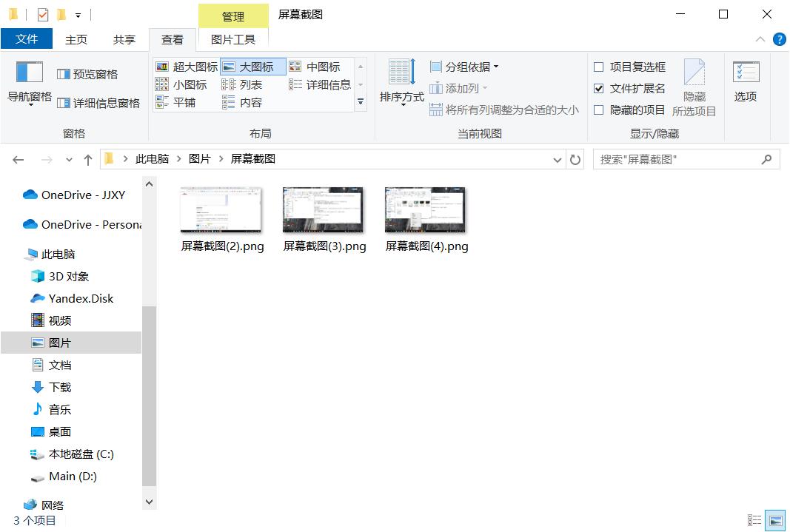This screenshot has width=790, height=532.
Task: Select the 屏幕截图(3).png thumbnail
Action: tap(324, 208)
